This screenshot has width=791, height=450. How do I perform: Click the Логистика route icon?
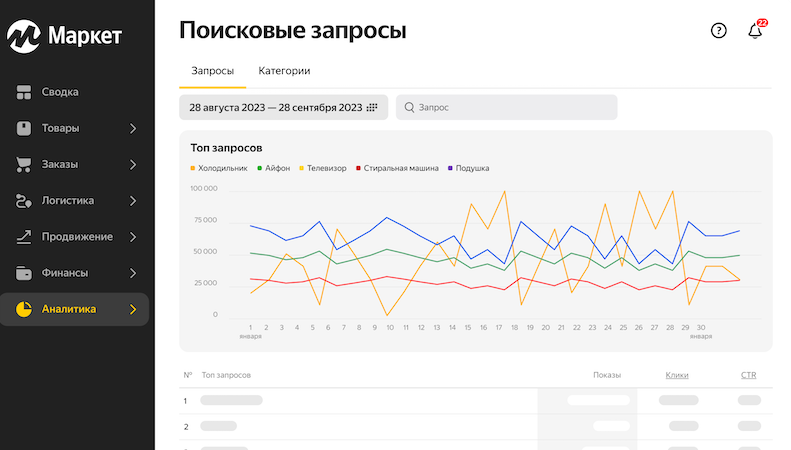[x=25, y=201]
